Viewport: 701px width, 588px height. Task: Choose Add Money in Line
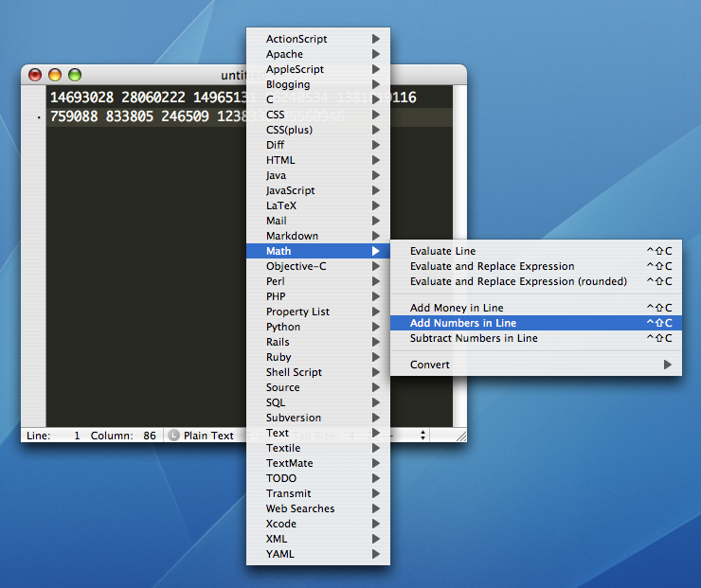(536, 308)
